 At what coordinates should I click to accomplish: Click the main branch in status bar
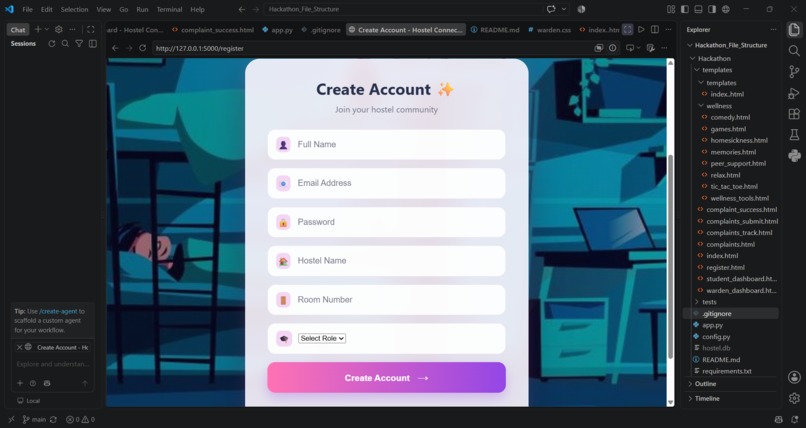[x=34, y=420]
